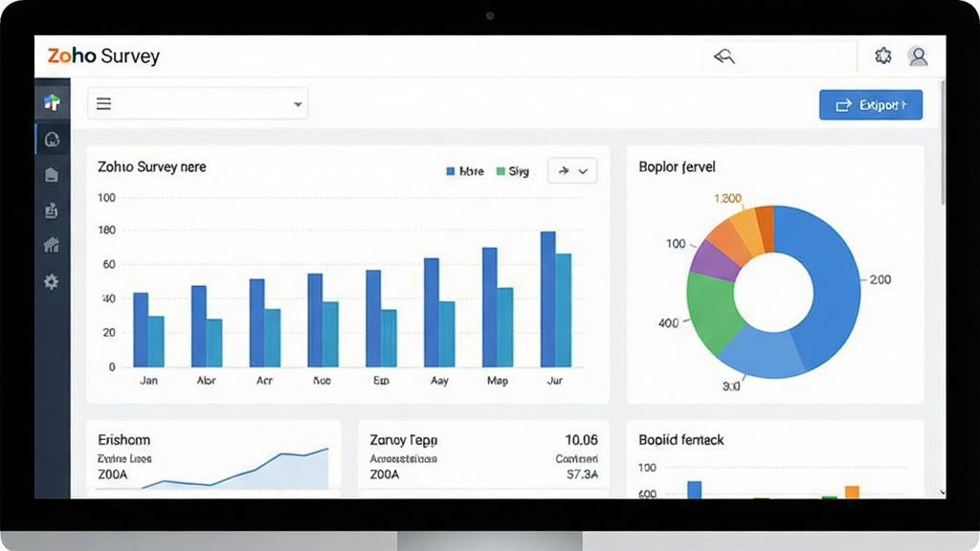The width and height of the screenshot is (980, 551).
Task: Click the '10.06' value
Action: point(581,440)
